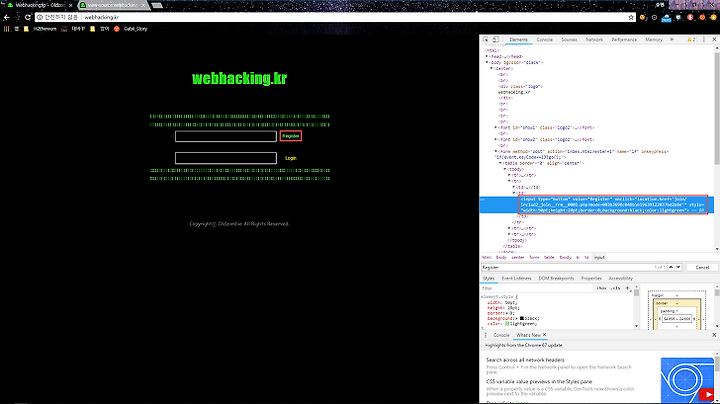Viewport: 720px width, 404px height.
Task: Click the browser back arrow
Action: coord(6,17)
